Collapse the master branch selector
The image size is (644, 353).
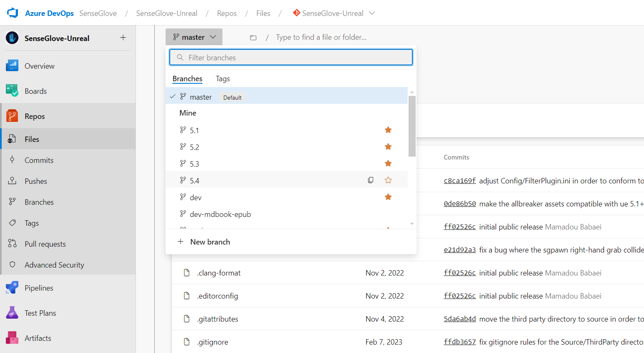(194, 37)
